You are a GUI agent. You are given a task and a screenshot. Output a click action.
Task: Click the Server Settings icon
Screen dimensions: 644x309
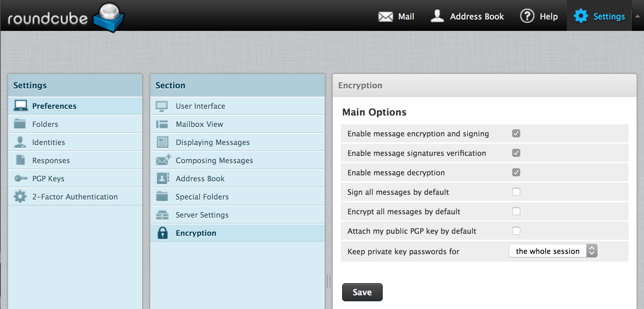[x=162, y=215]
